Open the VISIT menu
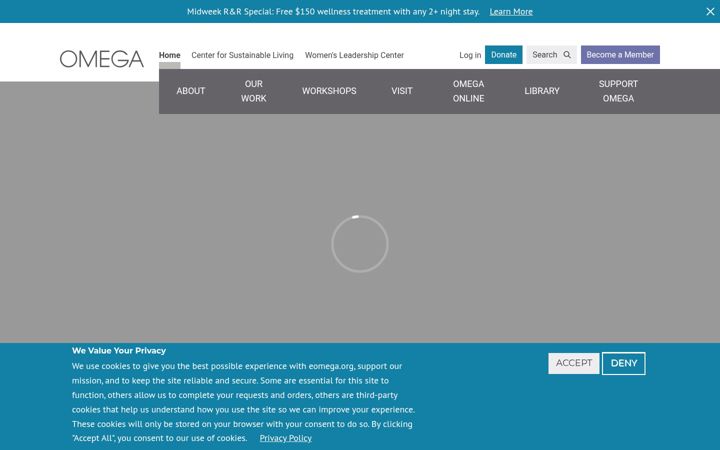The image size is (720, 450). [402, 91]
